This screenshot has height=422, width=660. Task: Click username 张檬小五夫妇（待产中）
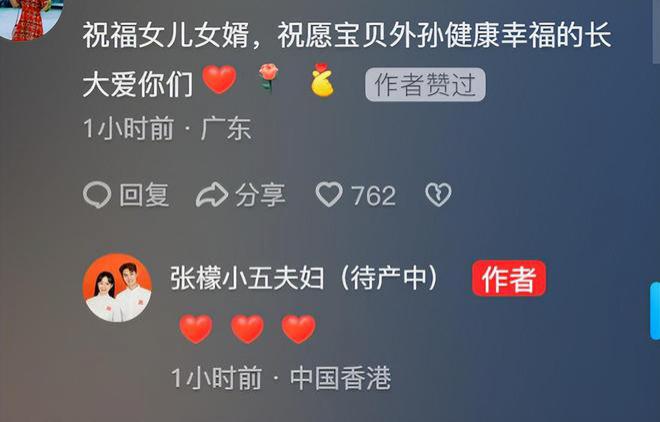[304, 278]
